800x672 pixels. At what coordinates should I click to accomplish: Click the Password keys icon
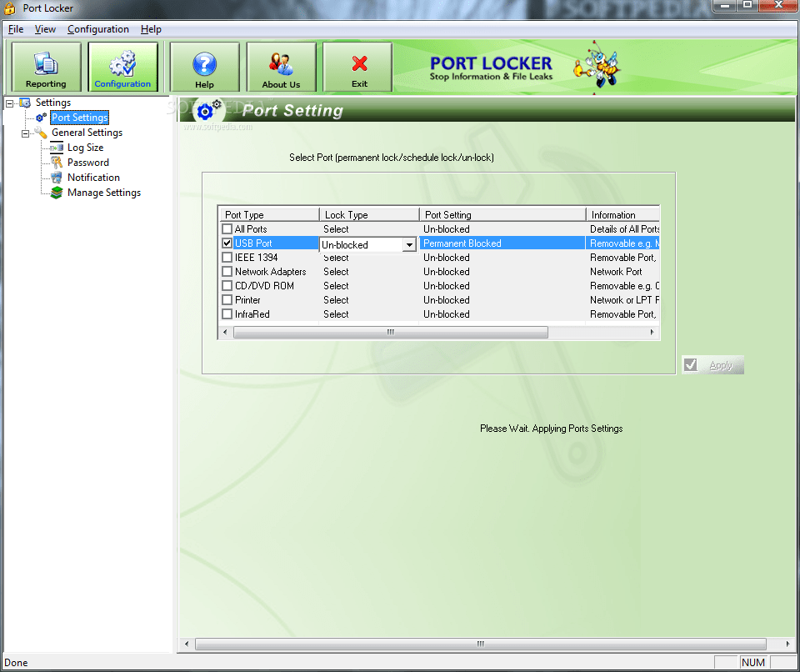[x=57, y=163]
